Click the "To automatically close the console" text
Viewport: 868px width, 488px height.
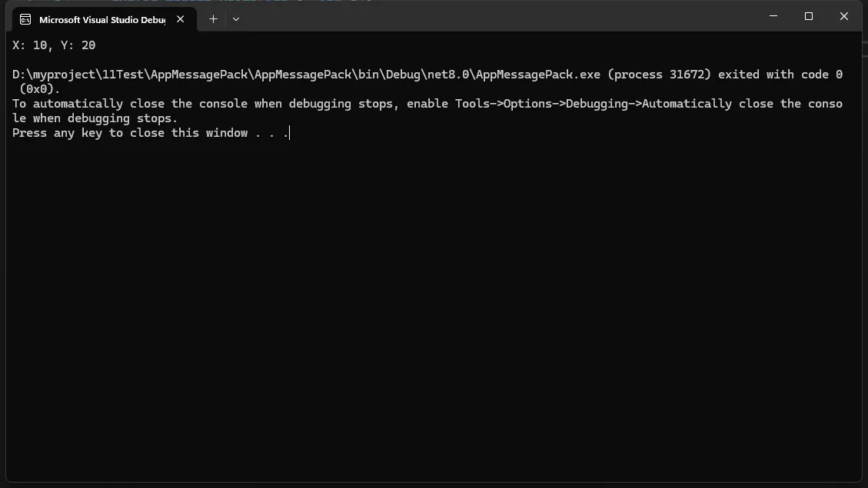[x=129, y=104]
